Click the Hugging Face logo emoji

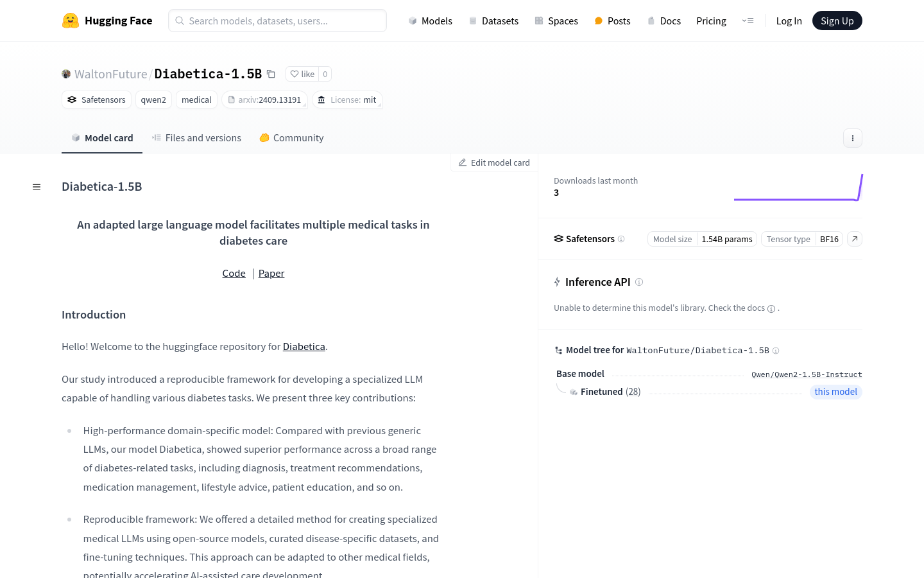(x=71, y=21)
